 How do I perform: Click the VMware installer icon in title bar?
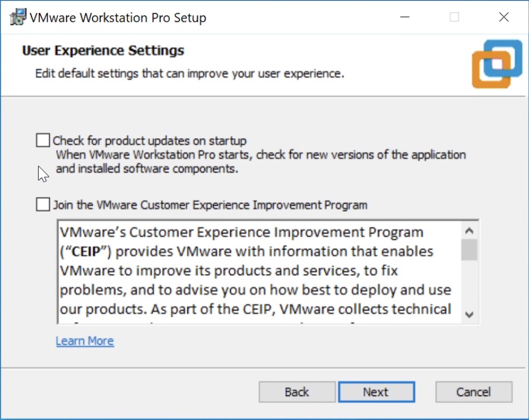coord(17,17)
